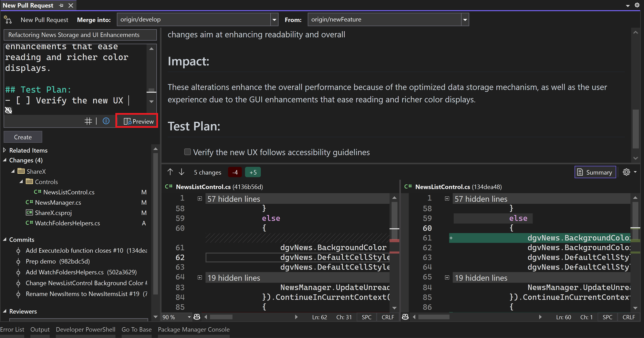This screenshot has width=644, height=338.
Task: Click the info icon in the description toolbar
Action: pos(106,121)
